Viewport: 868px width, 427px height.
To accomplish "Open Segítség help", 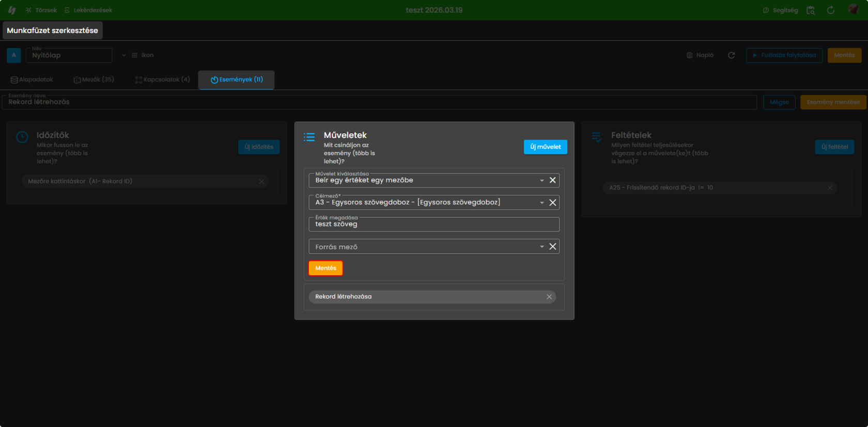I will 780,10.
